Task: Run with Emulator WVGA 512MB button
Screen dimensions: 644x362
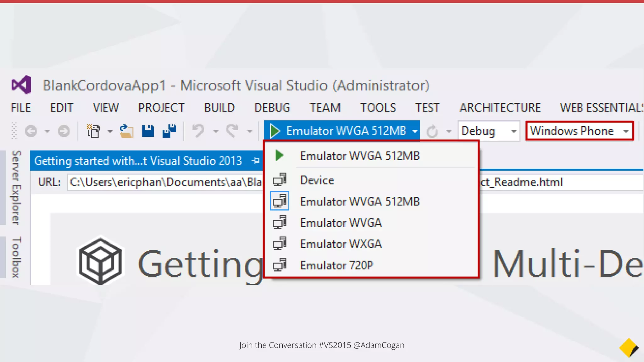Action: point(342,131)
